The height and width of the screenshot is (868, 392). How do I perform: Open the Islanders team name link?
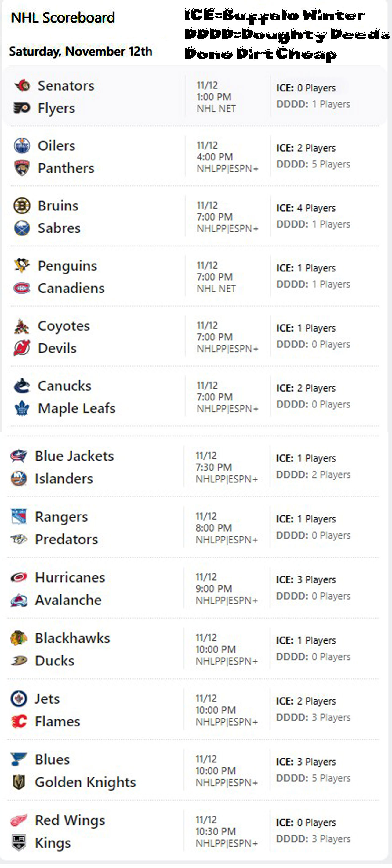[x=64, y=479]
